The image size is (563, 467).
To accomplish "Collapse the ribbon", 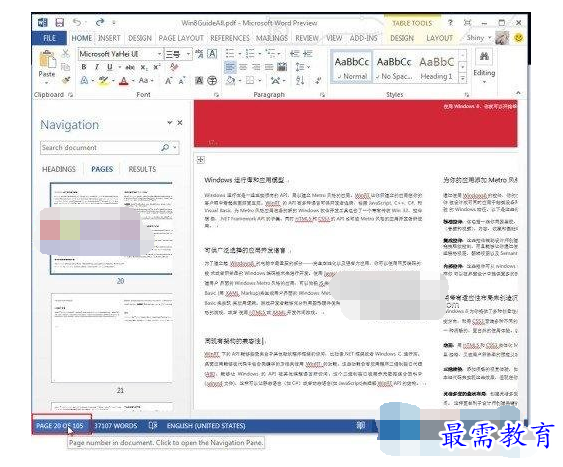I will [518, 93].
